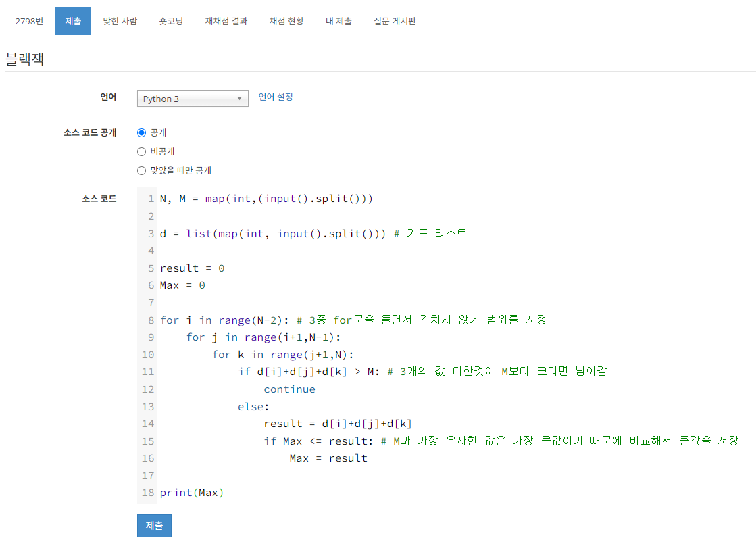Select the 공개 radio button
This screenshot has width=756, height=544.
coord(141,132)
